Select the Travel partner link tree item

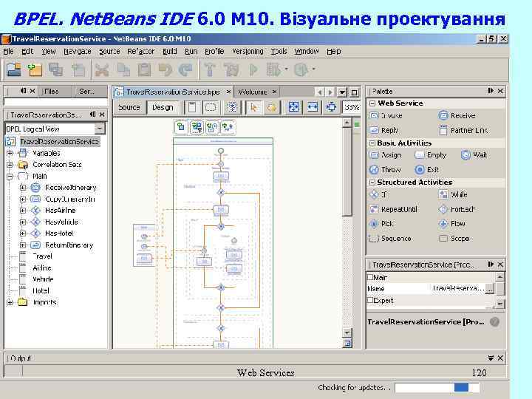(42, 256)
